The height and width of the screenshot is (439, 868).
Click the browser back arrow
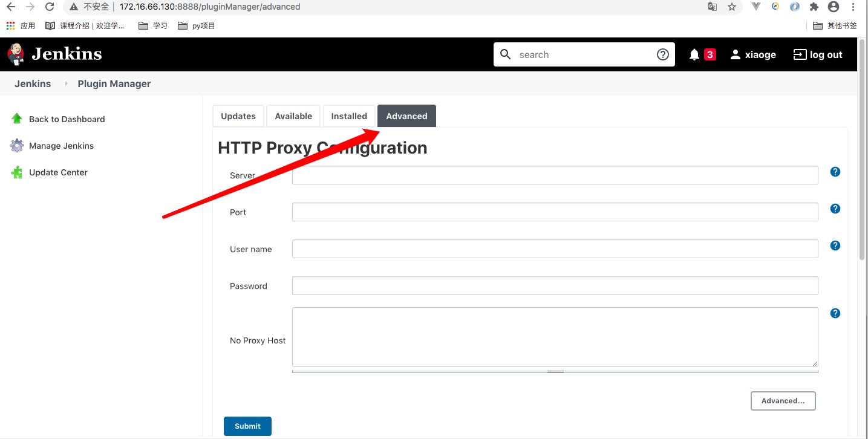pyautogui.click(x=10, y=7)
